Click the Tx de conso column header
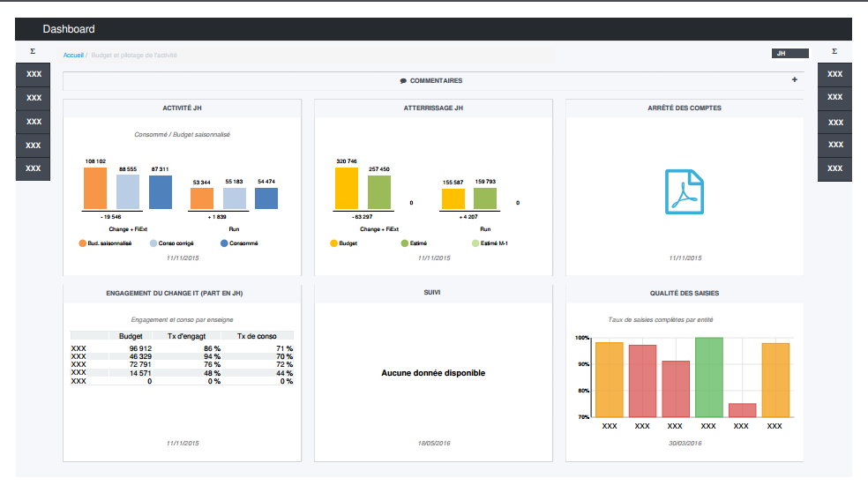Viewport: 868px width, 493px height. [257, 336]
